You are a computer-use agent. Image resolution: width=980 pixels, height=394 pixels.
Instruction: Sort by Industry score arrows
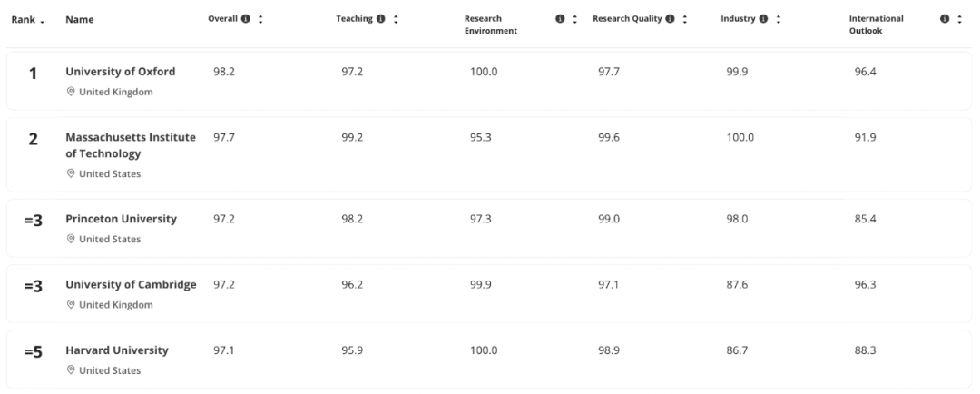click(x=779, y=19)
